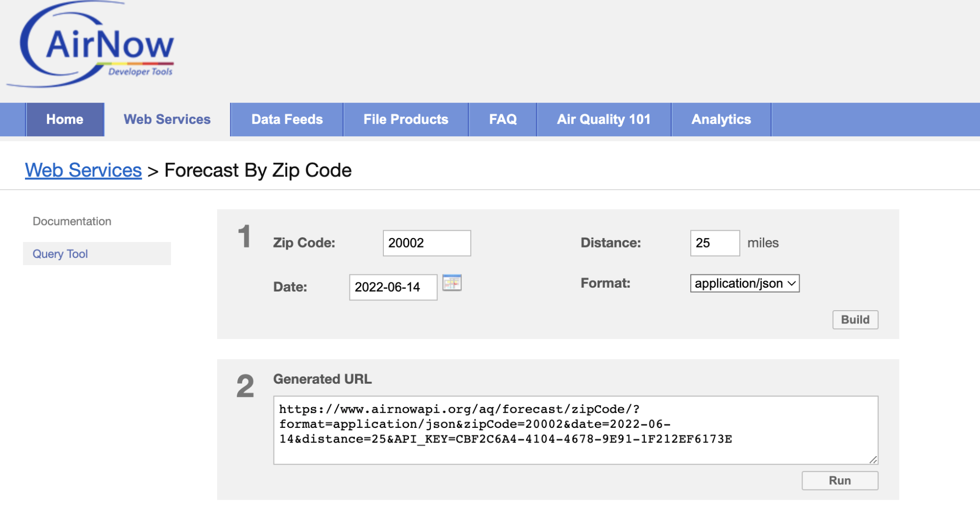Select the Analytics tab
This screenshot has width=980, height=516.
tap(721, 120)
